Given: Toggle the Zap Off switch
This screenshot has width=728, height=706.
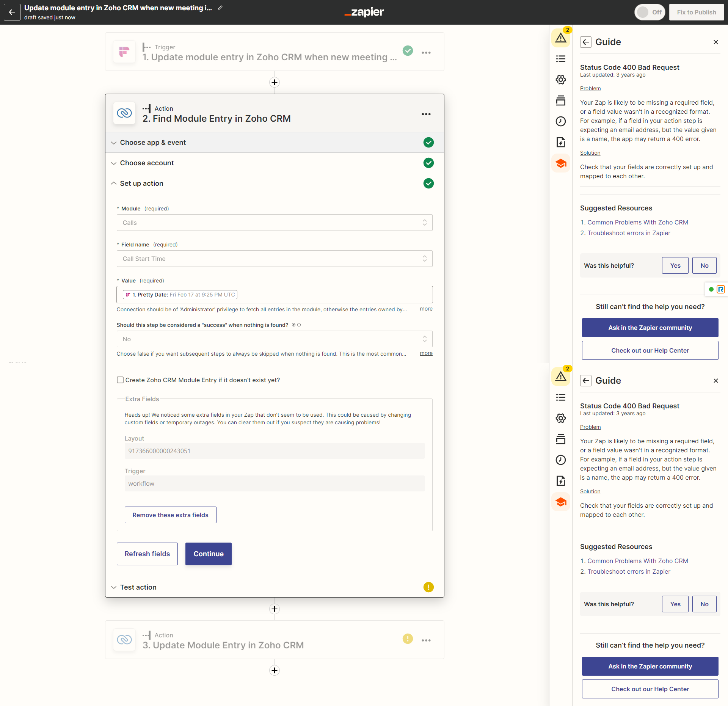Looking at the screenshot, I should (x=650, y=12).
